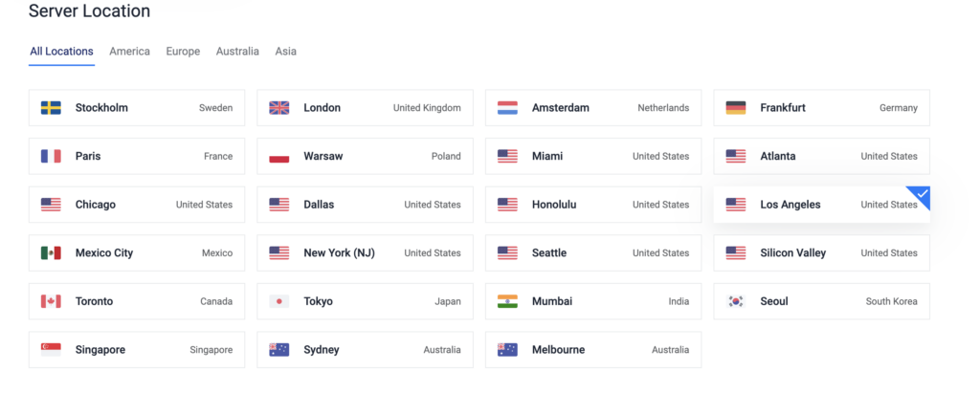Filter by the Australia tab
The image size is (980, 393).
(237, 52)
